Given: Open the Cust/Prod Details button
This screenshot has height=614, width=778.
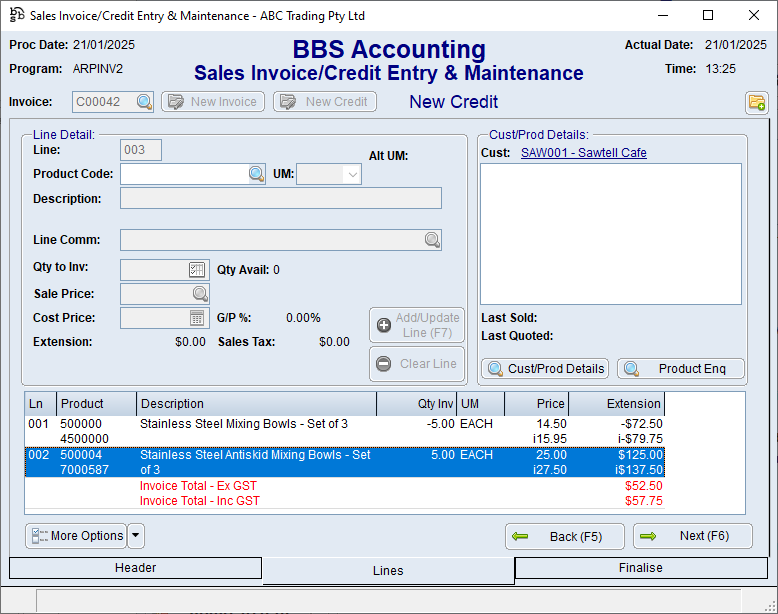Looking at the screenshot, I should tap(545, 369).
